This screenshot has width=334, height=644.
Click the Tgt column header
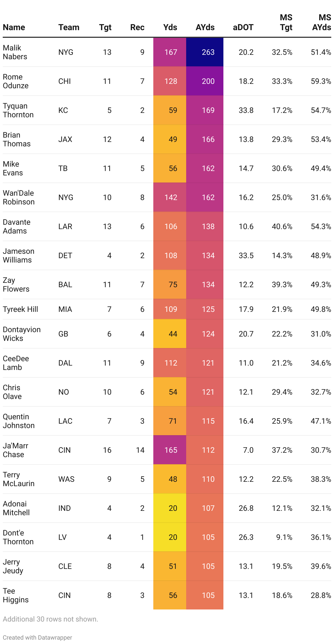pos(105,27)
